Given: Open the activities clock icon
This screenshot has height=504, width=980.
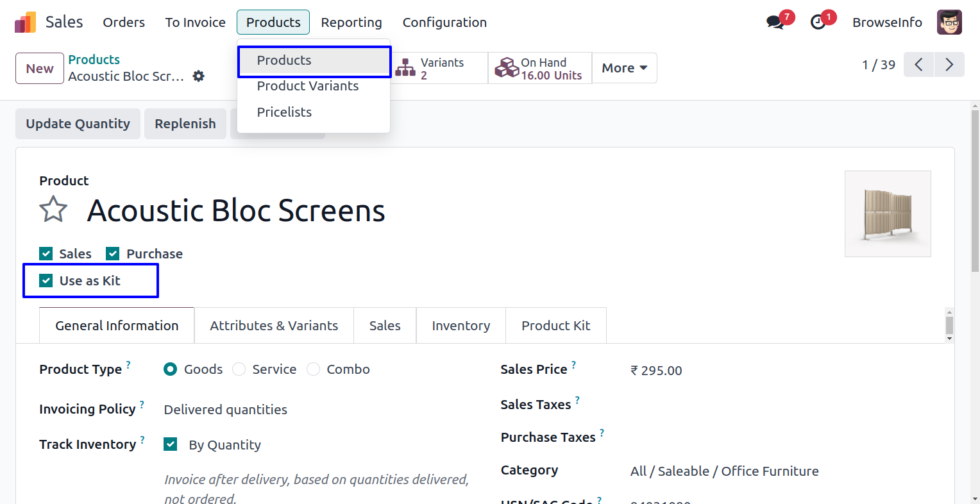Looking at the screenshot, I should pyautogui.click(x=818, y=22).
